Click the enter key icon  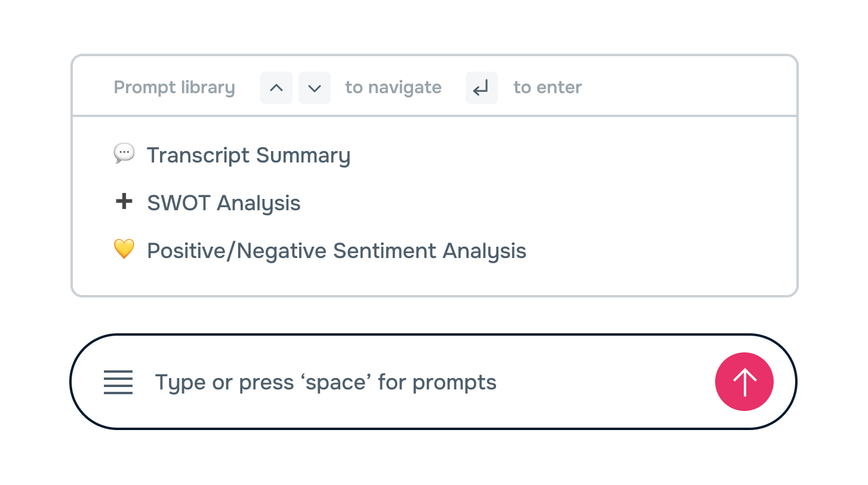tap(481, 88)
